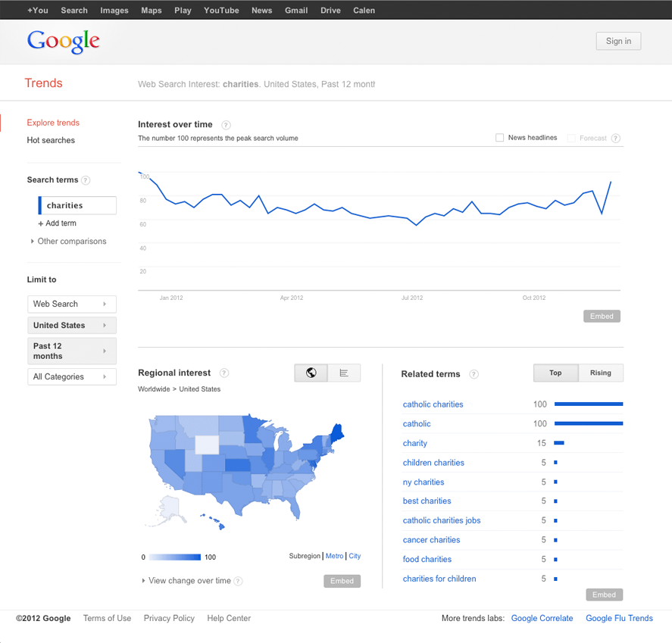This screenshot has height=643, width=672.
Task: Open the cancer charities related term
Action: tap(431, 540)
